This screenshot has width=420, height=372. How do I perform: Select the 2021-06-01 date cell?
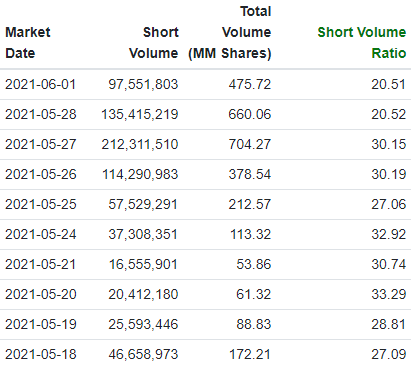41,84
